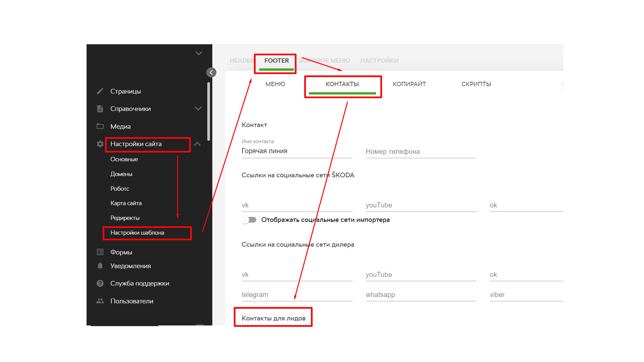Screen dimensions: 644x362
Task: Go to Домены settings
Action: [121, 174]
